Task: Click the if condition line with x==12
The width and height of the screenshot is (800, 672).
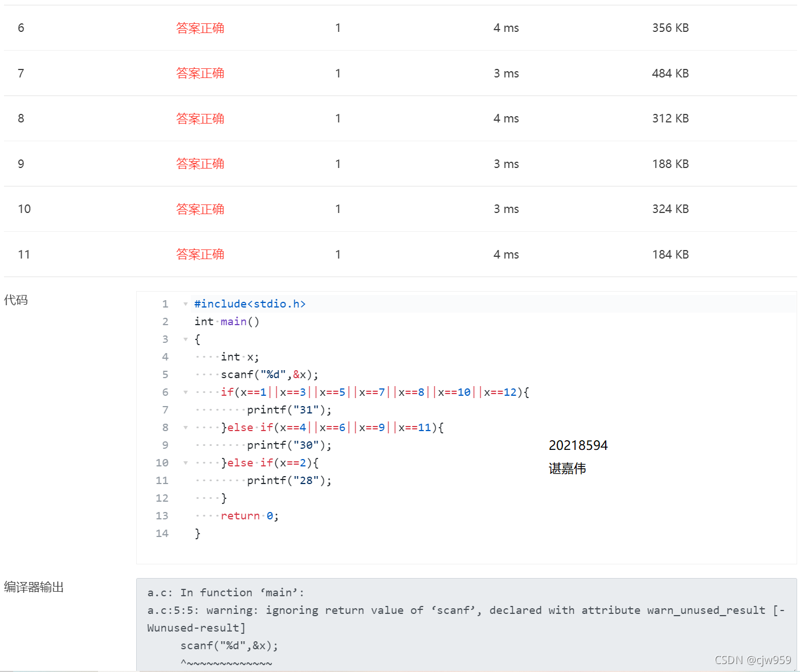Action: (375, 392)
